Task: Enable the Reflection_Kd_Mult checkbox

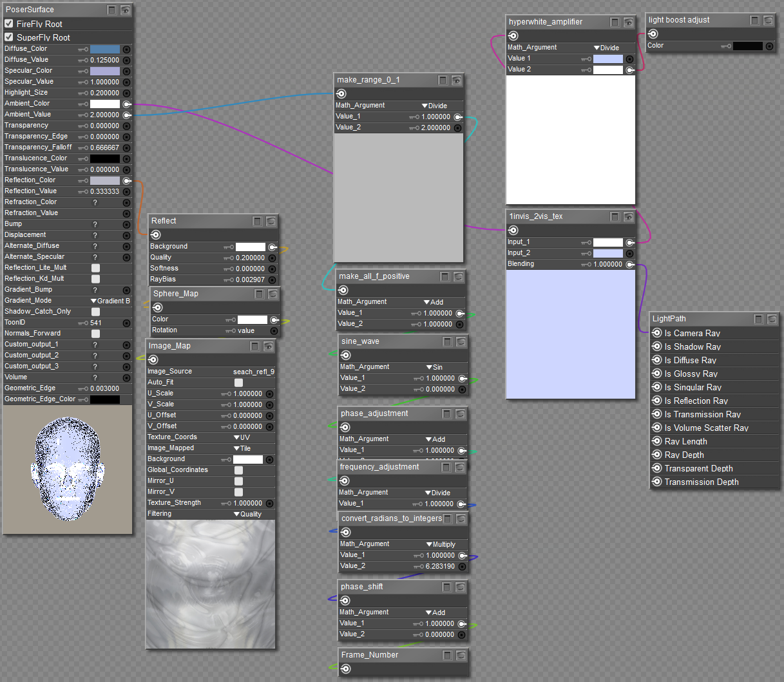Action: 95,279
